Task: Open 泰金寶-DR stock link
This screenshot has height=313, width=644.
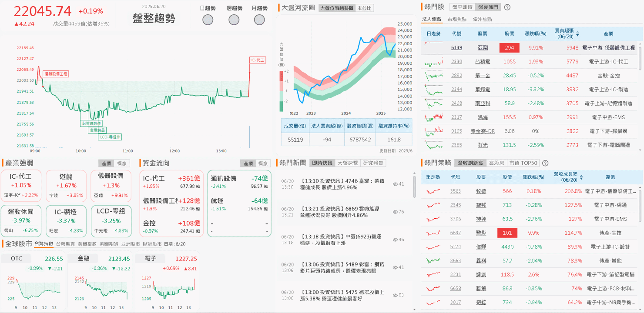Action: coord(483,131)
